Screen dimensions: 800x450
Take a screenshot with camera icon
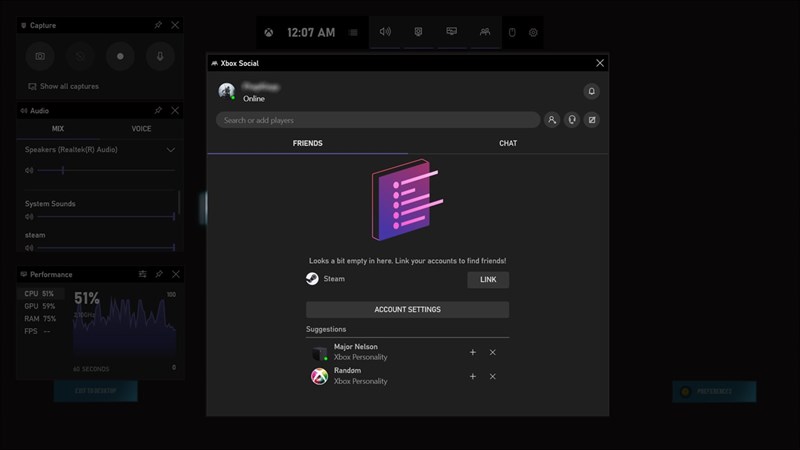pos(40,56)
